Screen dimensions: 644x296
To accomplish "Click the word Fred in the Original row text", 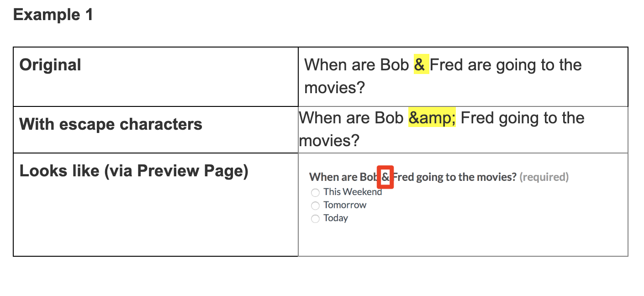I will [446, 65].
